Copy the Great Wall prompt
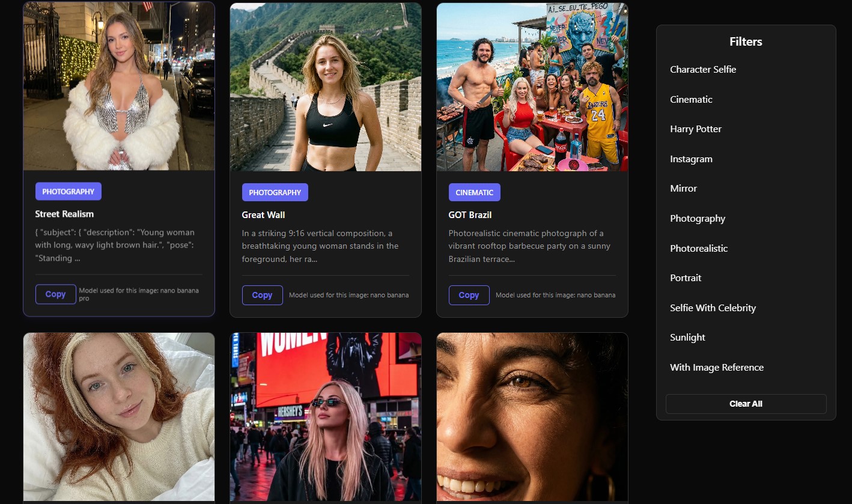The height and width of the screenshot is (504, 852). tap(262, 295)
